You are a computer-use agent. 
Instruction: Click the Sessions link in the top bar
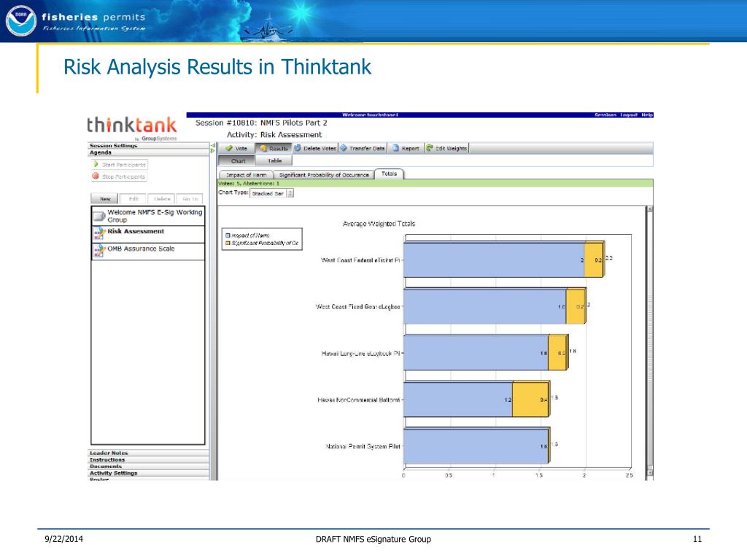(605, 114)
